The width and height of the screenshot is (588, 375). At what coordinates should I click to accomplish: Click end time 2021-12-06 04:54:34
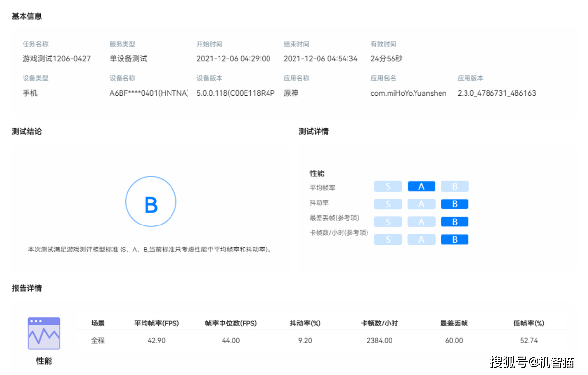(320, 58)
